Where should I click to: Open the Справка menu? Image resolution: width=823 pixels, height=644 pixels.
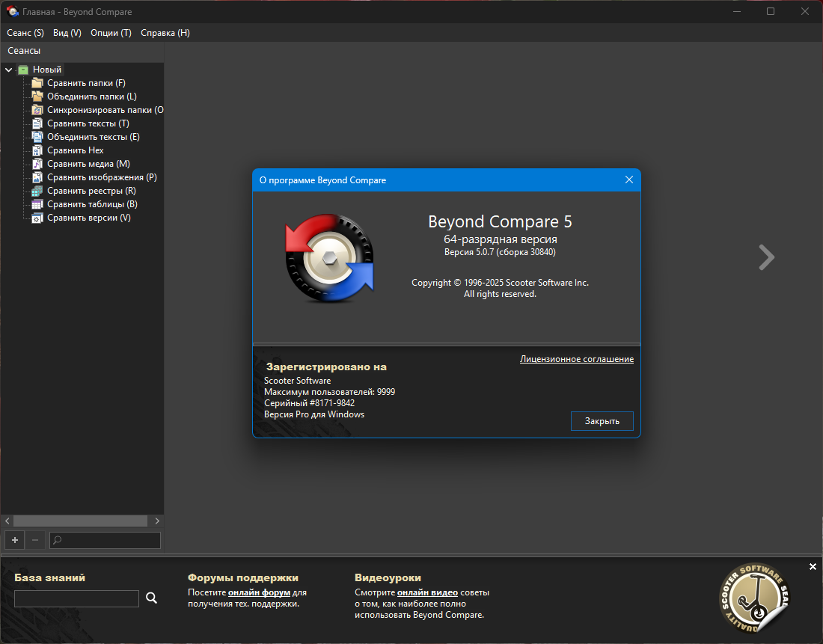coord(165,33)
